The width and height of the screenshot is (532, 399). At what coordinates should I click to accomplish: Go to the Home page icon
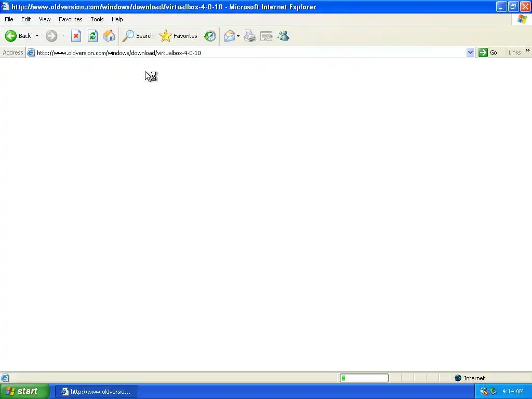click(x=109, y=36)
